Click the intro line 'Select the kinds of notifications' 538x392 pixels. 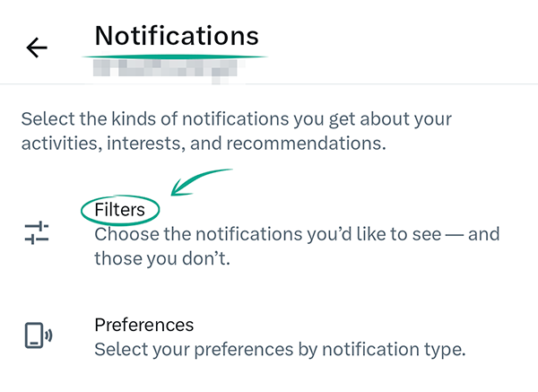pos(236,118)
